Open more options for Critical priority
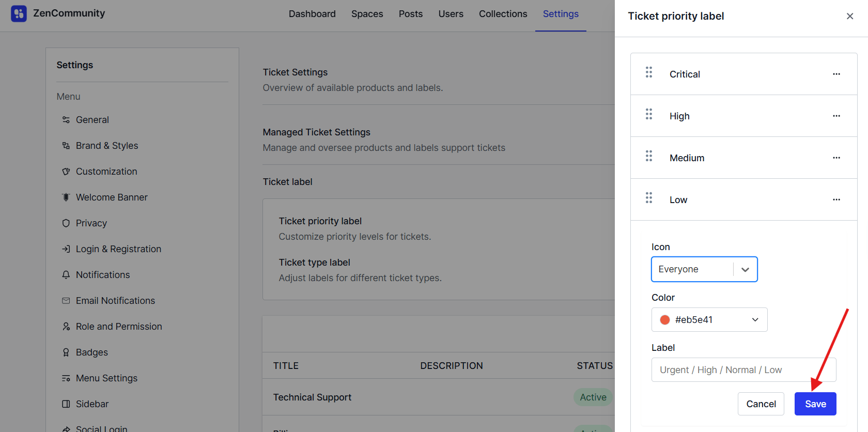 click(836, 74)
